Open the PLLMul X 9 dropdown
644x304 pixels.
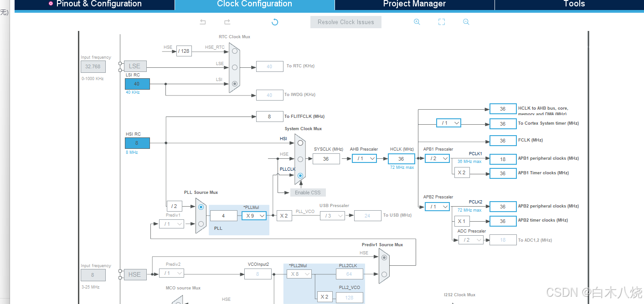click(254, 216)
